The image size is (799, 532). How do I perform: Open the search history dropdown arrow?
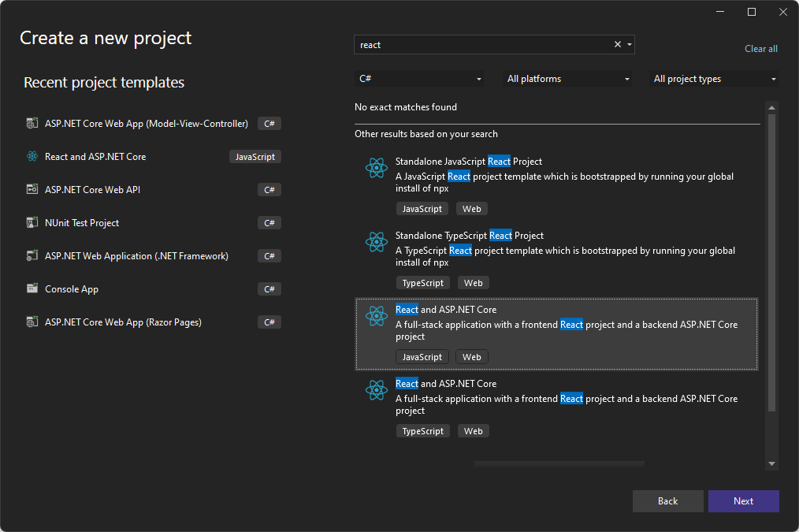coord(630,45)
